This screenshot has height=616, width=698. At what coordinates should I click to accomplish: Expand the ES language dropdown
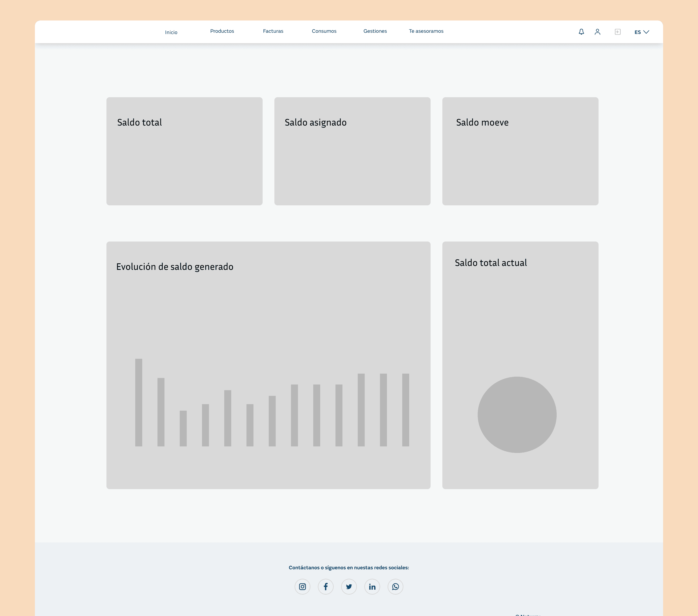pyautogui.click(x=641, y=32)
